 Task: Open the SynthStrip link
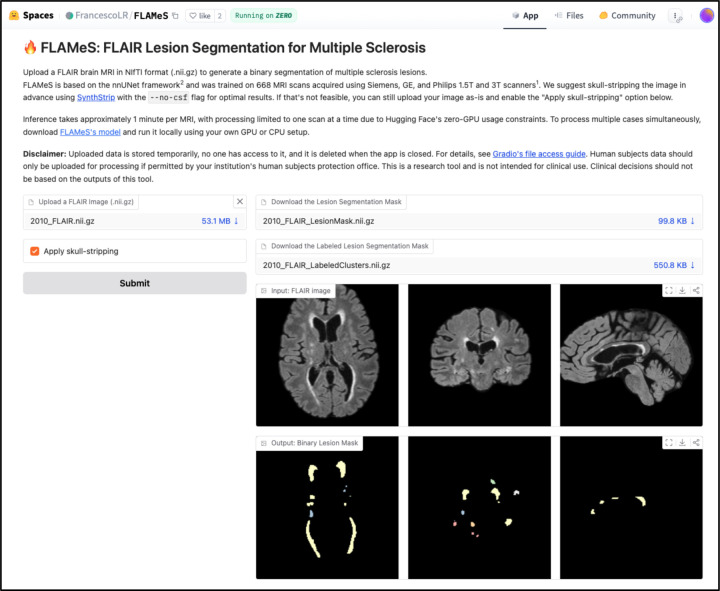tap(96, 97)
